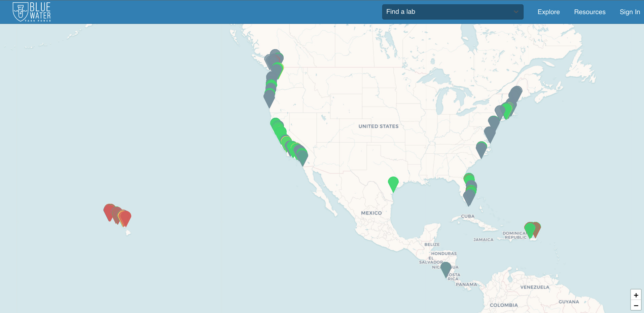
Task: Expand the Find a lab chevron arrow
Action: (x=516, y=12)
